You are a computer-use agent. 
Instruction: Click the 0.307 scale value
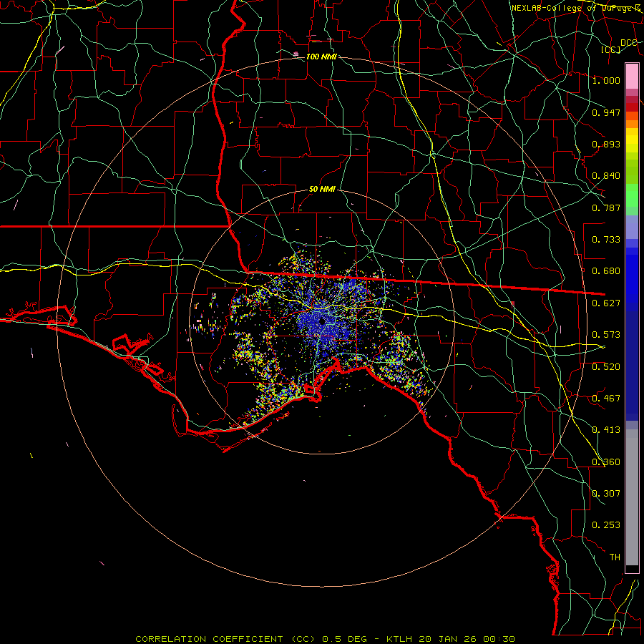coord(606,494)
